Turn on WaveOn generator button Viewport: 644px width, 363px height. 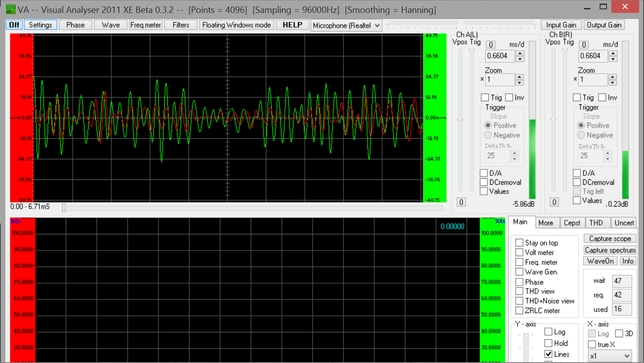tap(600, 261)
